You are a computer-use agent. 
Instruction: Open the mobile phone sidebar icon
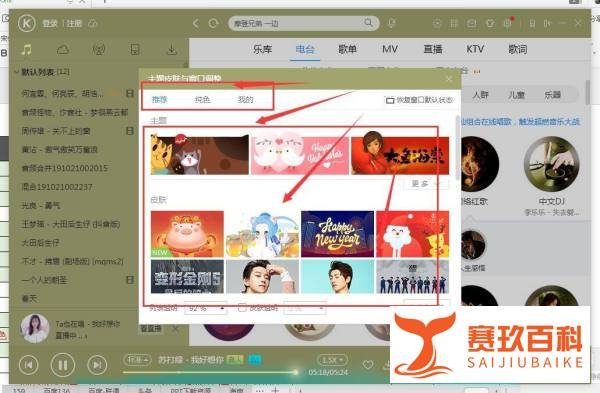click(135, 49)
